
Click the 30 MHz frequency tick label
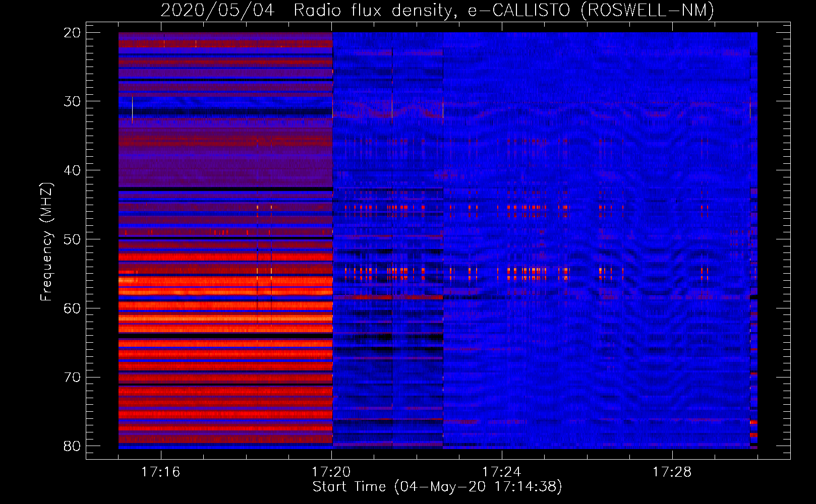(72, 101)
